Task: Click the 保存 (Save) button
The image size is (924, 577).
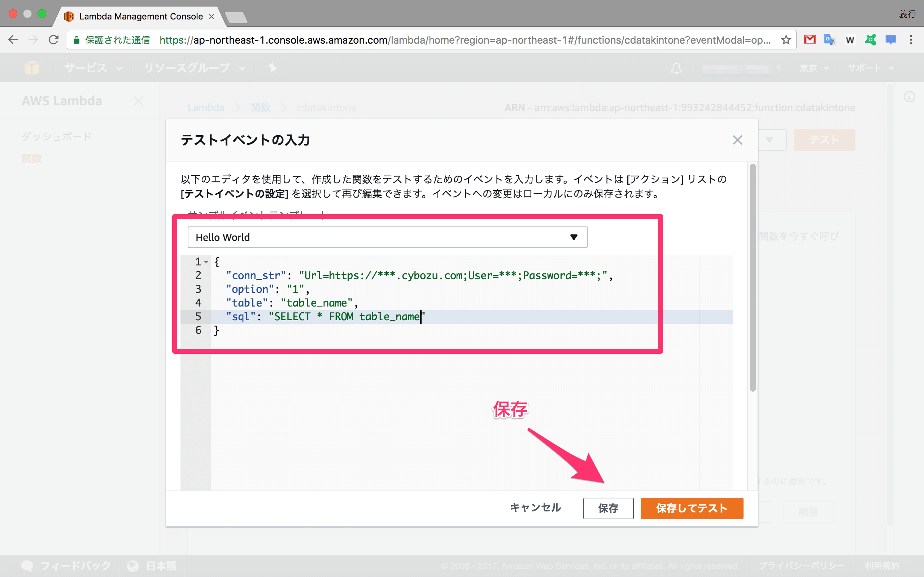Action: 608,508
